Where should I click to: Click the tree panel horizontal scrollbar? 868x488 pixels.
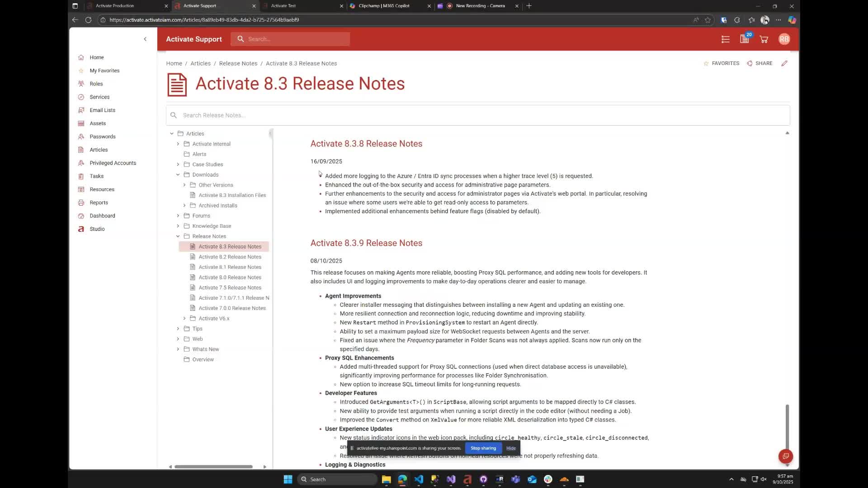pos(213,467)
